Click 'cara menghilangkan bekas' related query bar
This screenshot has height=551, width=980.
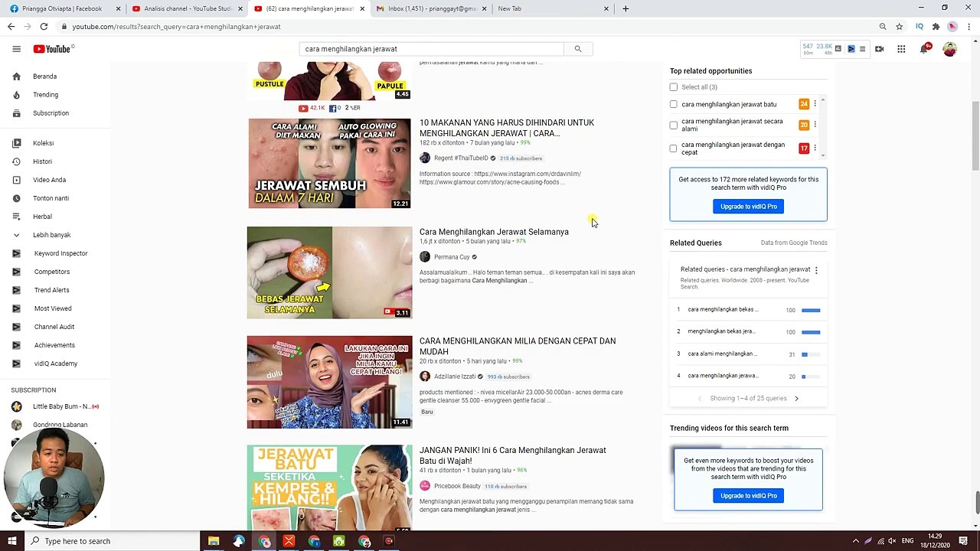coord(811,310)
